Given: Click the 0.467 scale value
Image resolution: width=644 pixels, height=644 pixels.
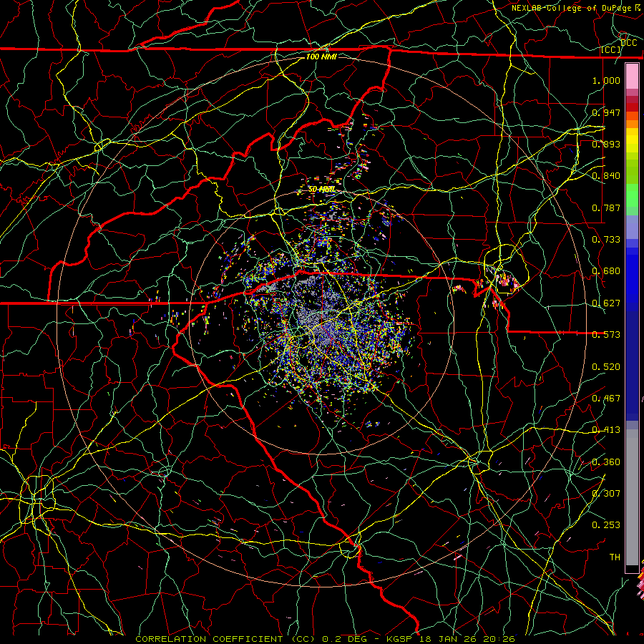Looking at the screenshot, I should click(x=606, y=399).
